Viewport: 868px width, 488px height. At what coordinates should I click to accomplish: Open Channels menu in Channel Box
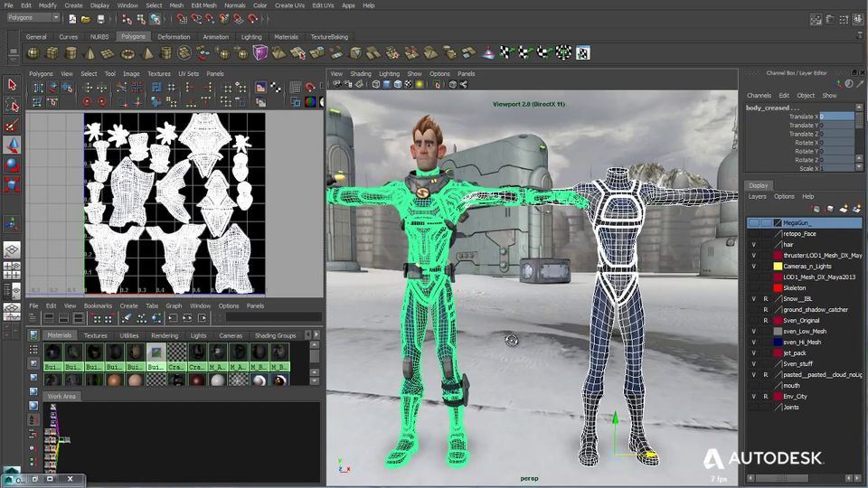[759, 95]
